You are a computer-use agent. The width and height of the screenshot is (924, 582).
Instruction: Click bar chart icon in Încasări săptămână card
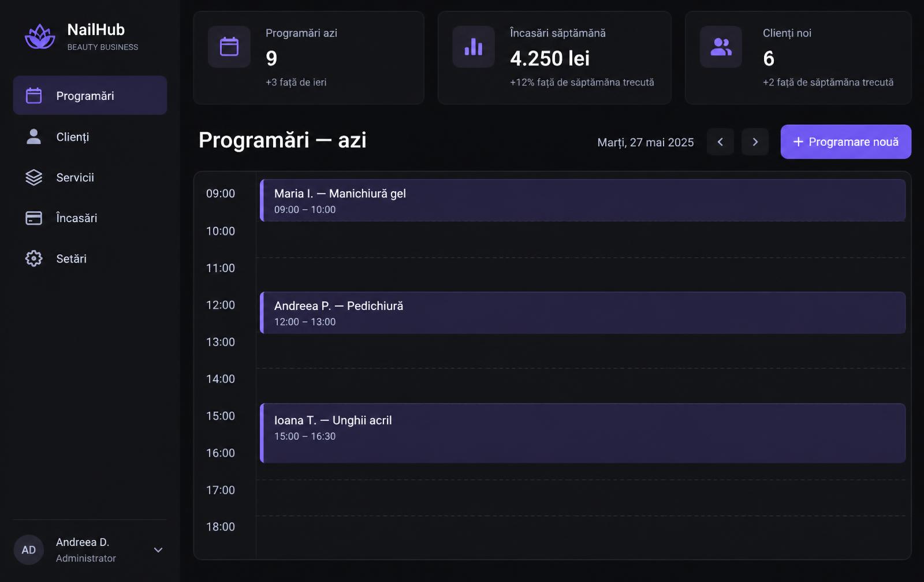tap(474, 47)
